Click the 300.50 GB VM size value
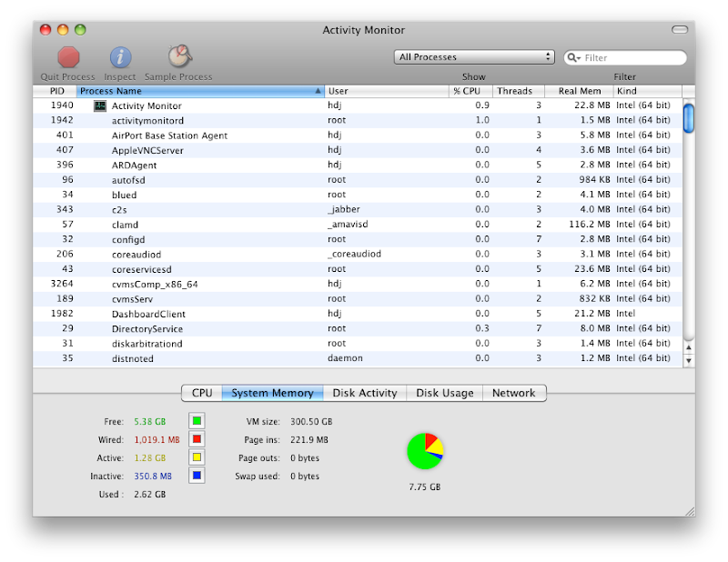The width and height of the screenshot is (728, 562). tap(311, 421)
